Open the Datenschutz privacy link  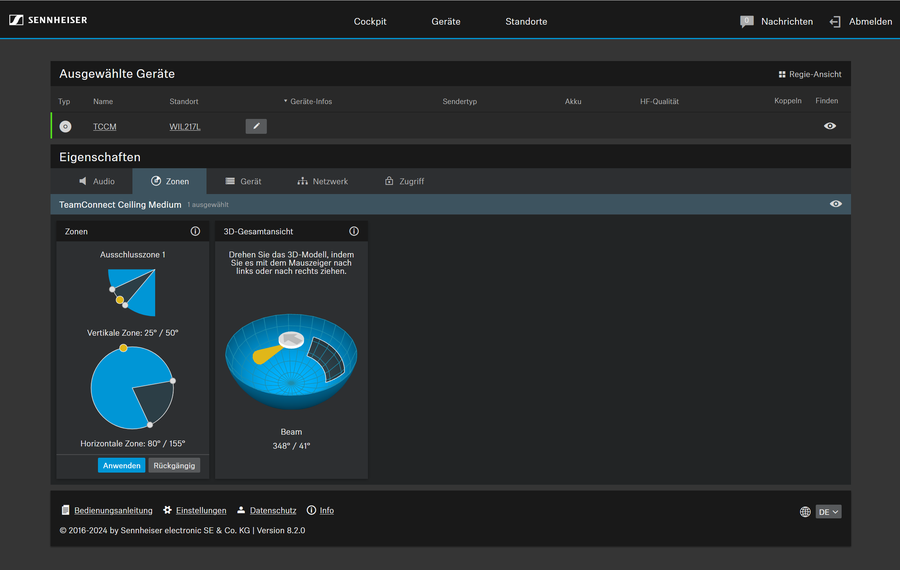pyautogui.click(x=273, y=510)
